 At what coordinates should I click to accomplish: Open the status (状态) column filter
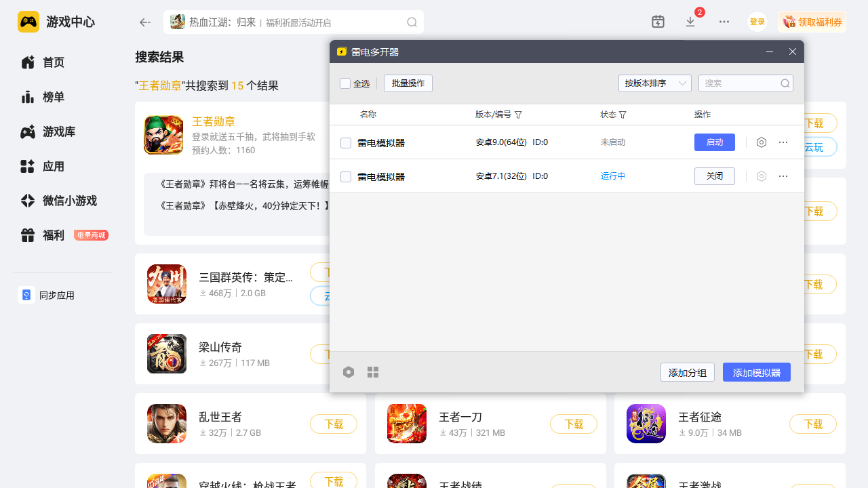(x=623, y=115)
